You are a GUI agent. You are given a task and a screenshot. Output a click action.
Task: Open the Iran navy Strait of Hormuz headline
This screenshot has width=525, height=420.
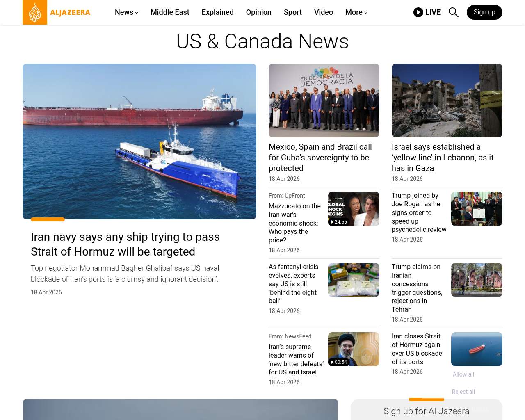(x=125, y=244)
